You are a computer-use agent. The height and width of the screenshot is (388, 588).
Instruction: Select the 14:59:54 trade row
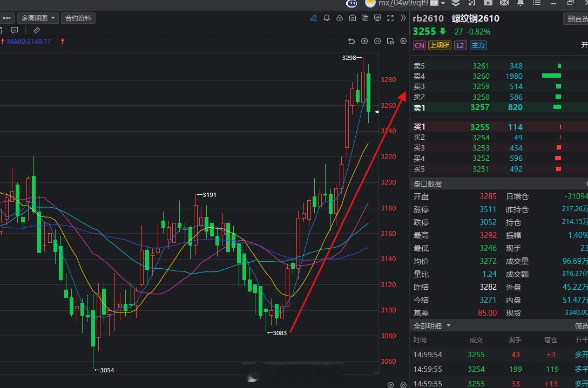click(499, 355)
